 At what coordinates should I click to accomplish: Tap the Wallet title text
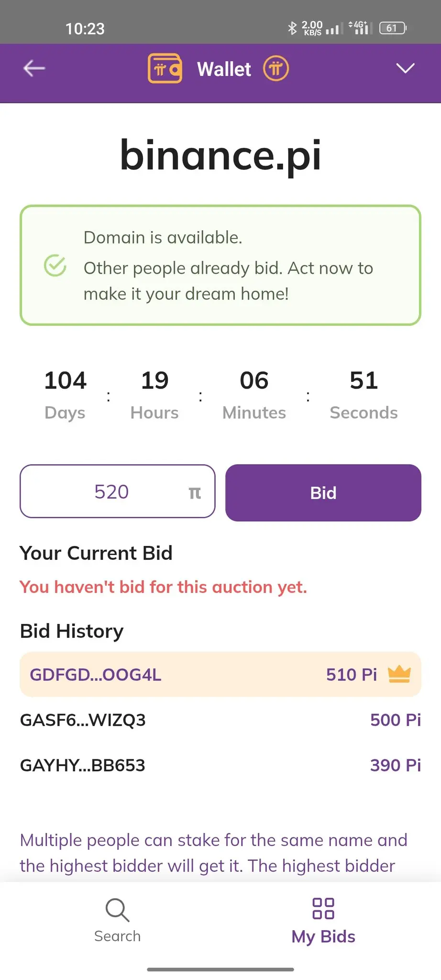pos(224,69)
